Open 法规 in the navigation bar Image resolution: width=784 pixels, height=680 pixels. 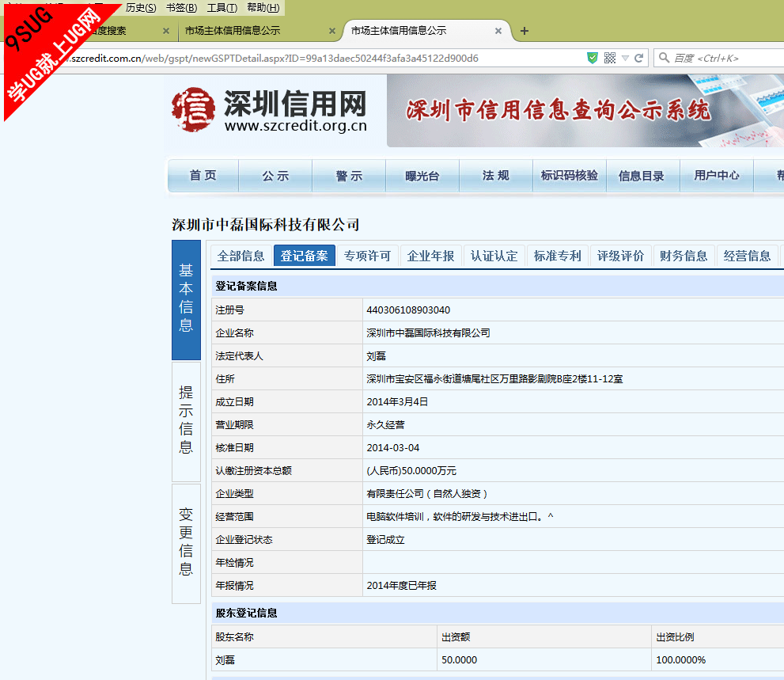pos(496,176)
